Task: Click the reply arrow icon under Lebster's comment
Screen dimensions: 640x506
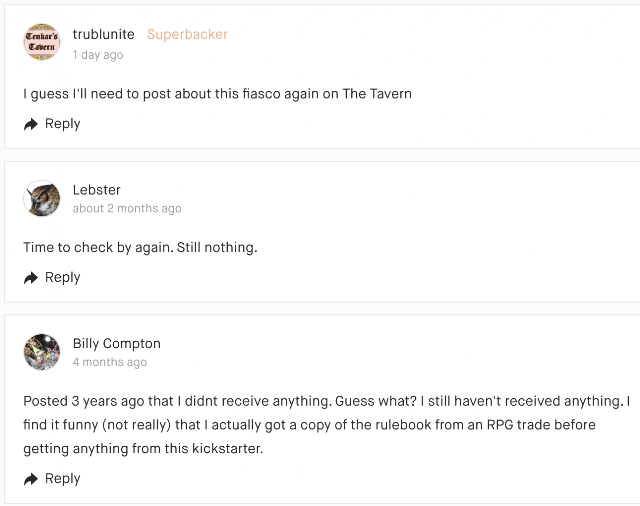Action: coord(31,278)
